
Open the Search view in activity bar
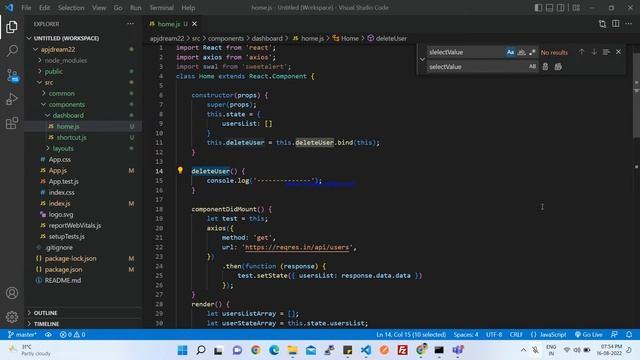coord(12,51)
